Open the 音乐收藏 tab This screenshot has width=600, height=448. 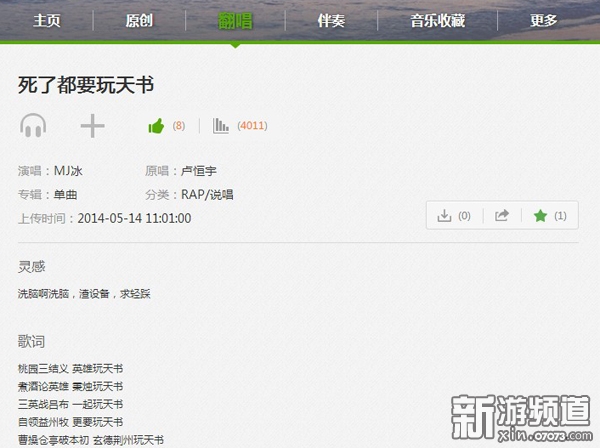438,20
